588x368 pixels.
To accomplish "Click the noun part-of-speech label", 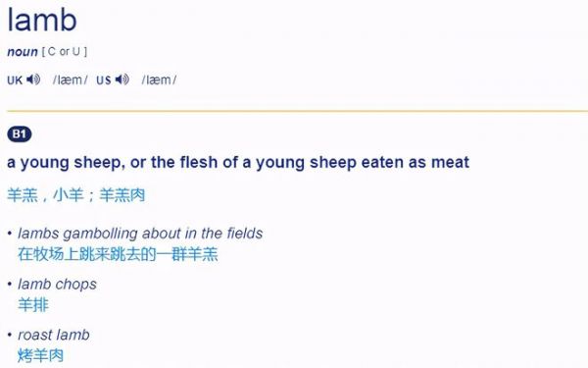I will tap(23, 52).
